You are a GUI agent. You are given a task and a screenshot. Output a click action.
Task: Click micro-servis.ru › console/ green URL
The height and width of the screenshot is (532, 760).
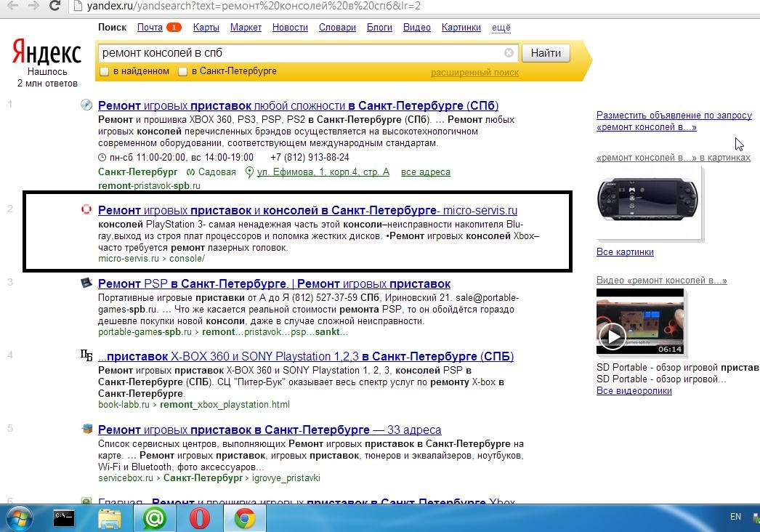[151, 259]
